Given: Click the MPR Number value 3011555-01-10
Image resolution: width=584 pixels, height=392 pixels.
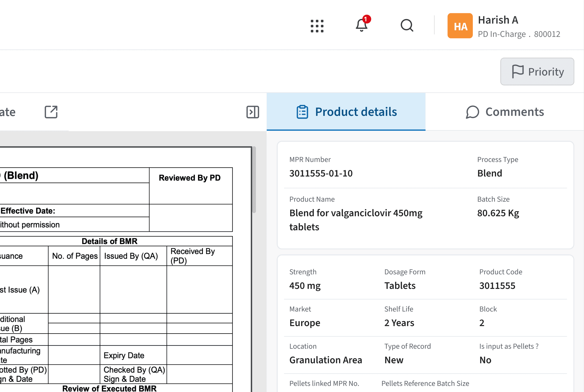Looking at the screenshot, I should click(321, 173).
